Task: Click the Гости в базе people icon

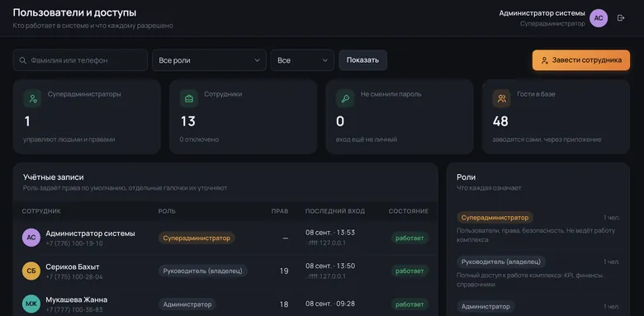Action: [501, 98]
